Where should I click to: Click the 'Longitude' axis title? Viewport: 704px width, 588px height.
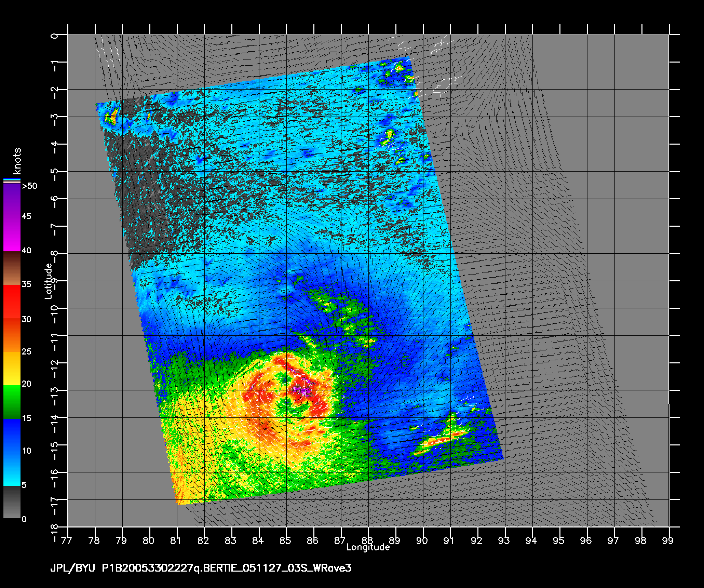tap(368, 547)
